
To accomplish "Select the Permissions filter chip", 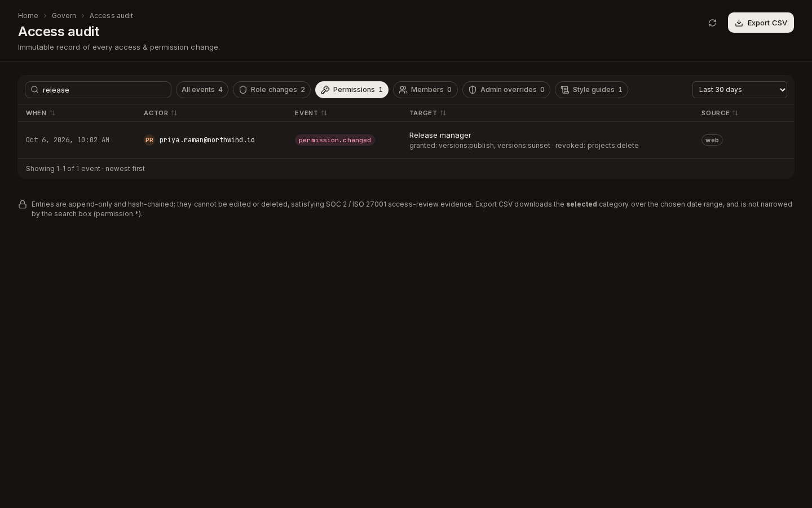I will click(352, 90).
